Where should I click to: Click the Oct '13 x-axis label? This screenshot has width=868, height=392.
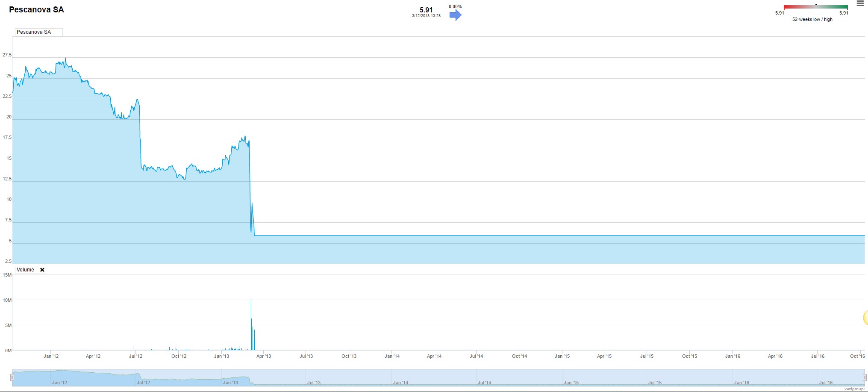point(349,356)
